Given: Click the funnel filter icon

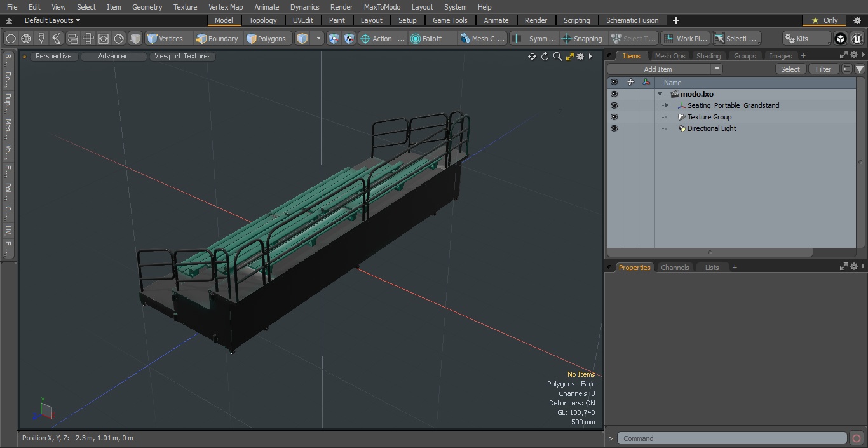Looking at the screenshot, I should pos(860,69).
